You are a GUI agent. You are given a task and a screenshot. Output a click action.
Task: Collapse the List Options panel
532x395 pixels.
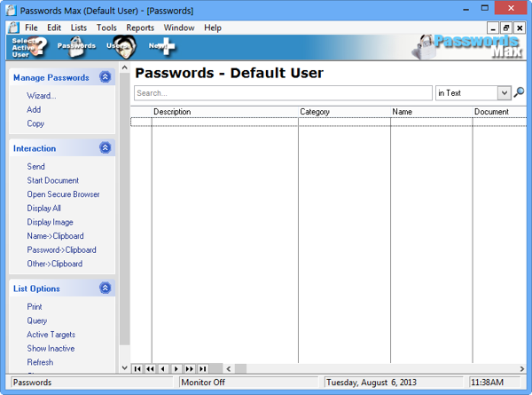coord(106,288)
